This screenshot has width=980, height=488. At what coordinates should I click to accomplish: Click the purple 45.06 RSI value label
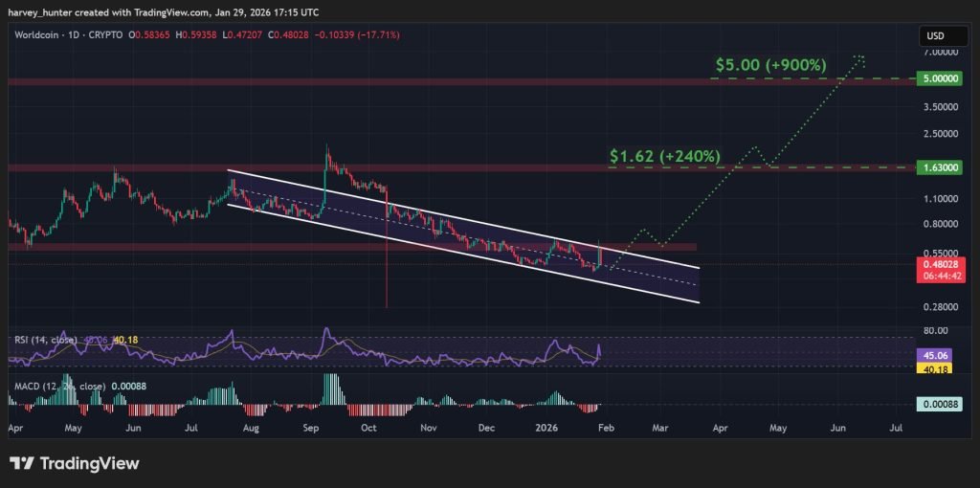point(935,353)
